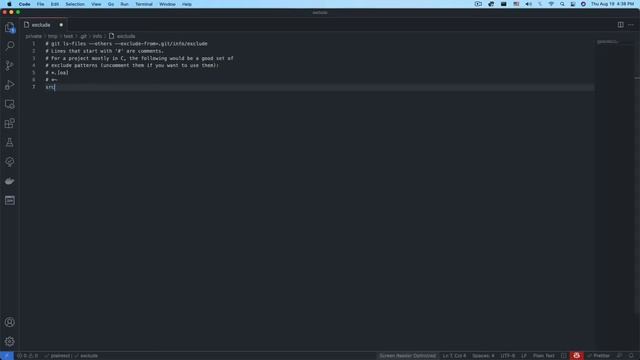This screenshot has height=360, width=640.
Task: Open macOS Control Center icon
Action: click(573, 4)
